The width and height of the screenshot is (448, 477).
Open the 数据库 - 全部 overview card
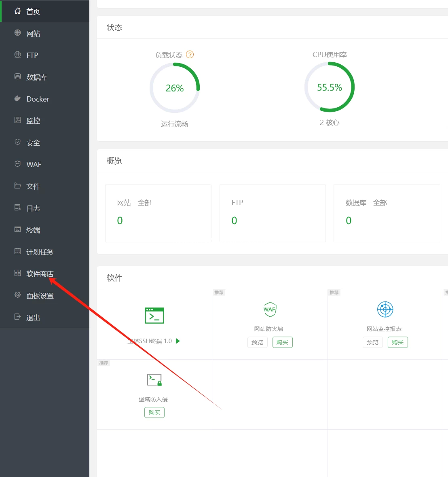point(387,213)
